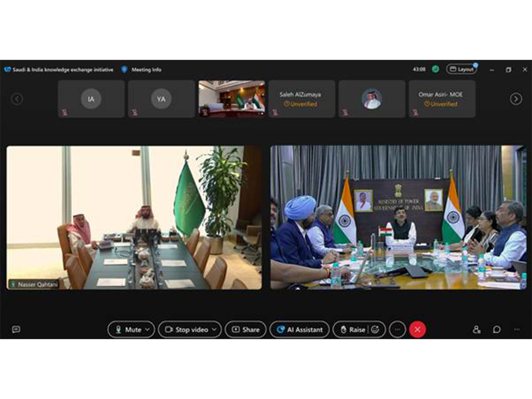Screen dimensions: 532x399
Task: Open the panel options ellipsis bottom right
Action: click(x=517, y=330)
